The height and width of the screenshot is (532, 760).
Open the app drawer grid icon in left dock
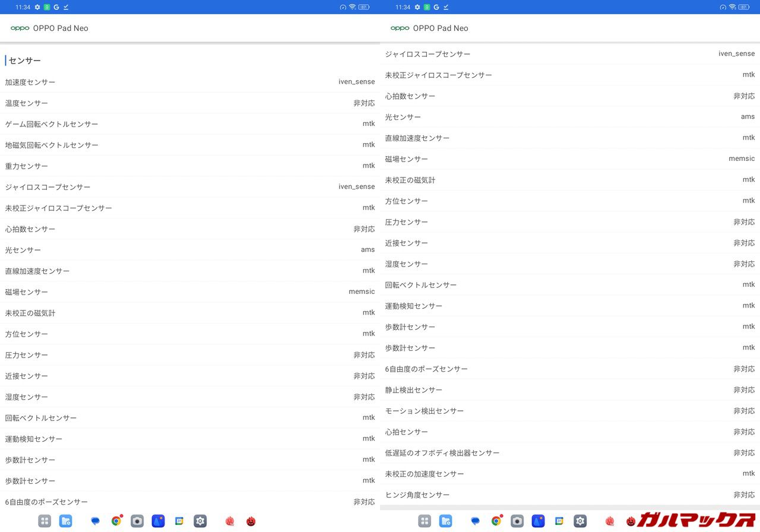(x=45, y=521)
